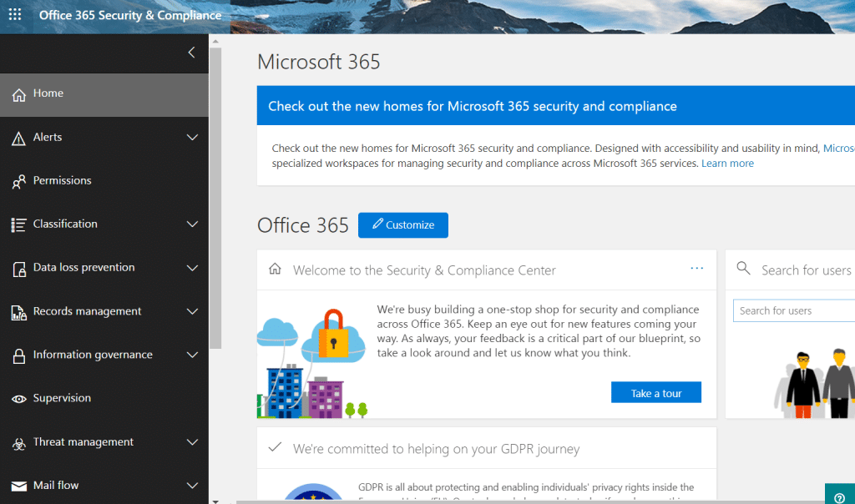855x504 pixels.
Task: Click the cloud and padlock illustration
Action: click(312, 364)
